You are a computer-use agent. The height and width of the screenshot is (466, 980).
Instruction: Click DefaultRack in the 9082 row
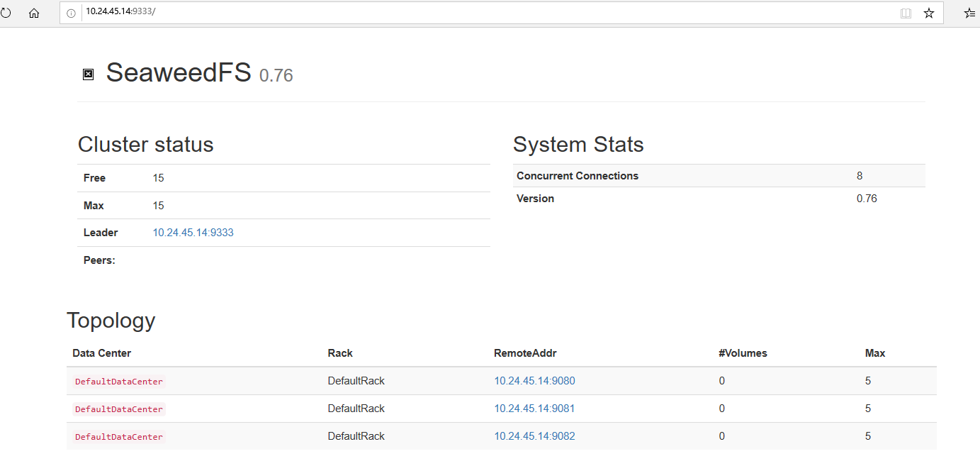pyautogui.click(x=356, y=436)
